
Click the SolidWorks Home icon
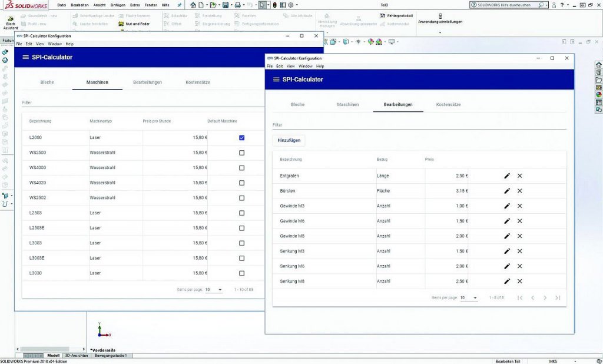(193, 5)
